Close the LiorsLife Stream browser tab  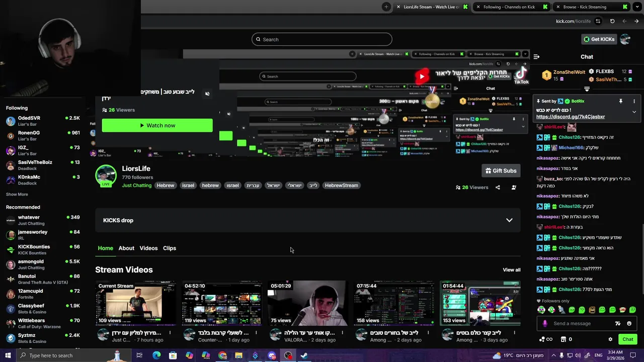point(398,7)
